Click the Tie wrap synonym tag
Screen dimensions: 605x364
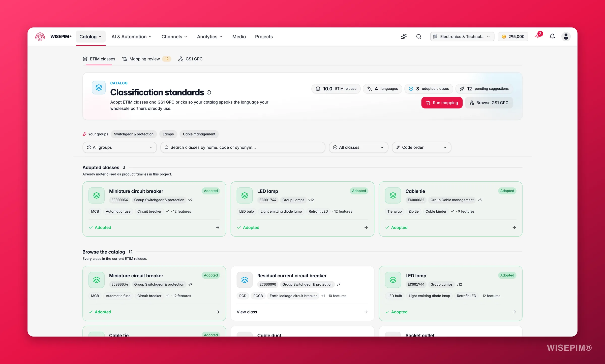[395, 211]
